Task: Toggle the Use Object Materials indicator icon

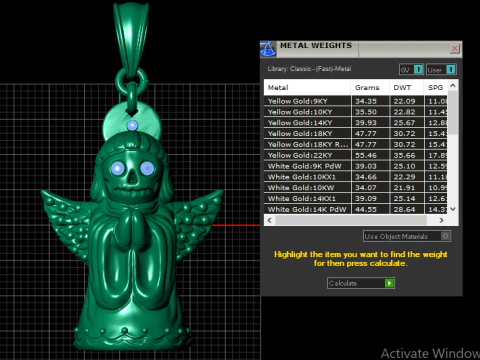Action: pos(445,236)
